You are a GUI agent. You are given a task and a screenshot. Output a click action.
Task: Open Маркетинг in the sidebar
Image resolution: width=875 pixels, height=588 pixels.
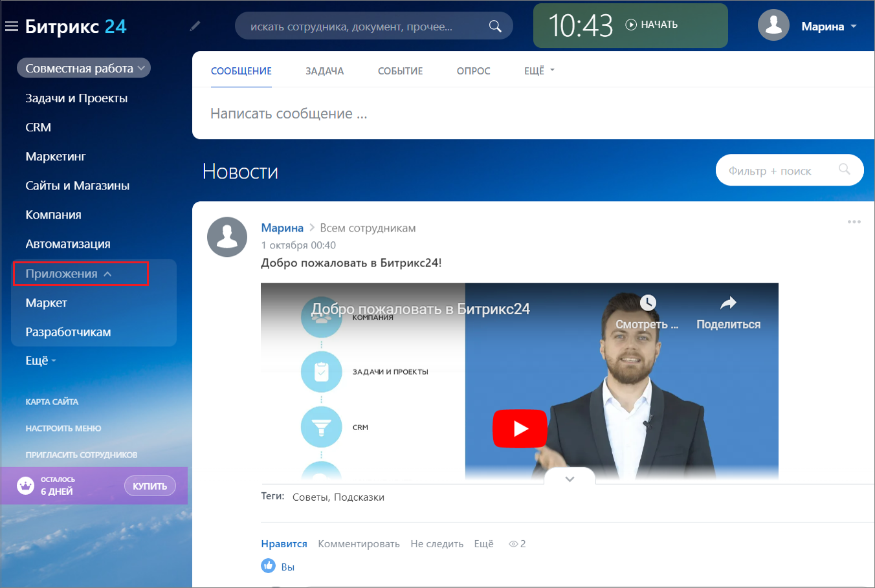(56, 157)
